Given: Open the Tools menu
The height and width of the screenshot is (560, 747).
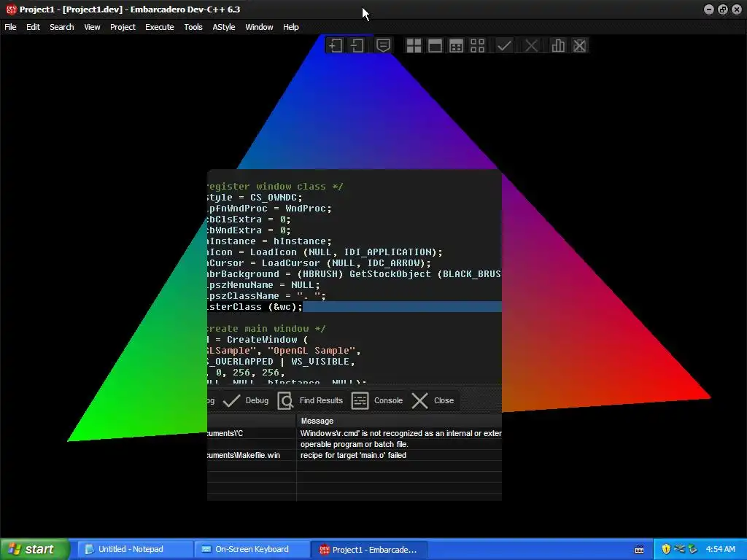Looking at the screenshot, I should 193,27.
